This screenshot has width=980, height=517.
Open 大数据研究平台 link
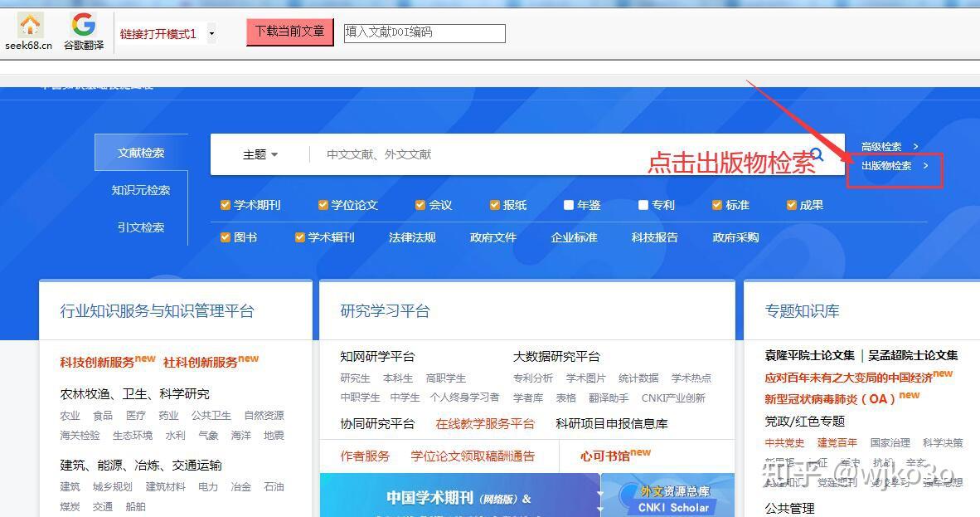(x=556, y=357)
